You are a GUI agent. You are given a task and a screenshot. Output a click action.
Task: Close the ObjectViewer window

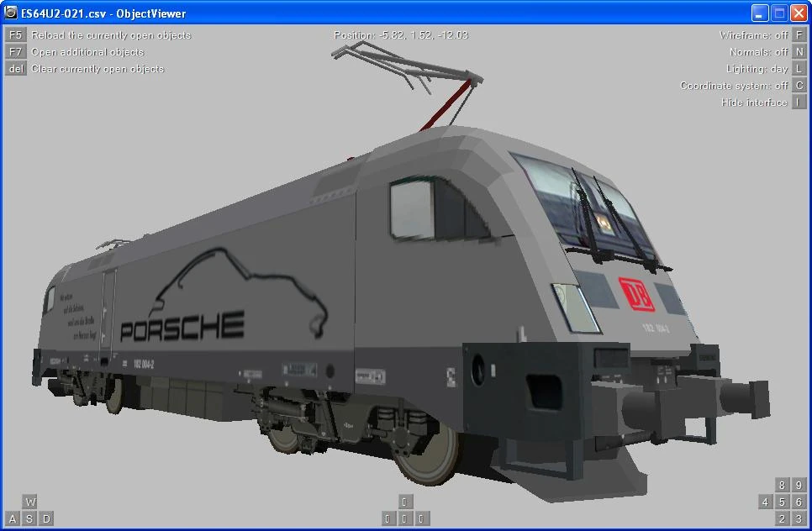click(799, 13)
